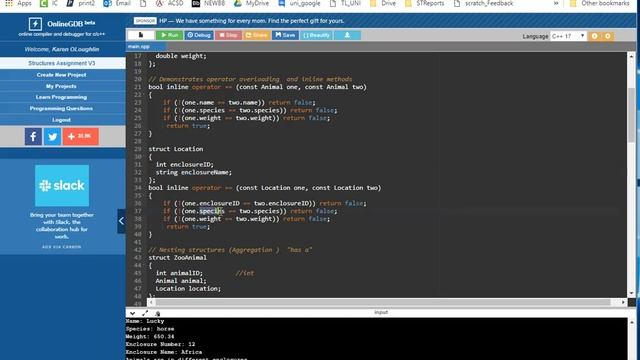640x360 pixels.
Task: Click the Welcome, Karen OLoughlin text
Action: [x=62, y=49]
